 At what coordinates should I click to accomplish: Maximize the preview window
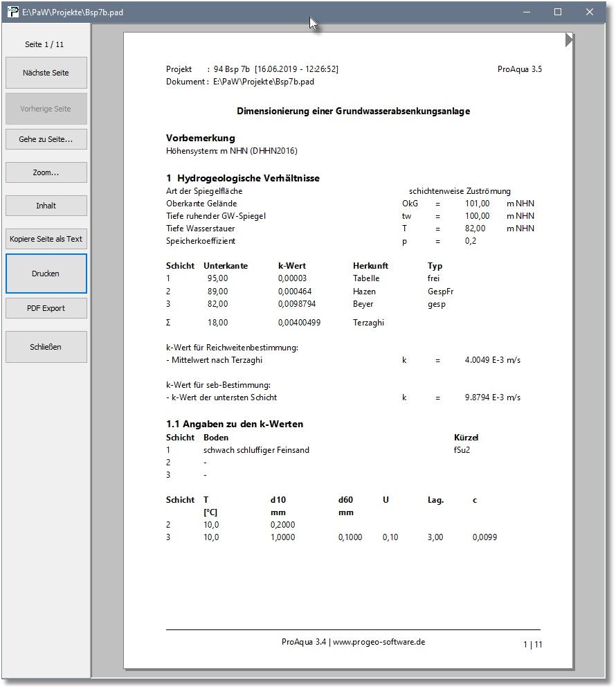pyautogui.click(x=558, y=12)
